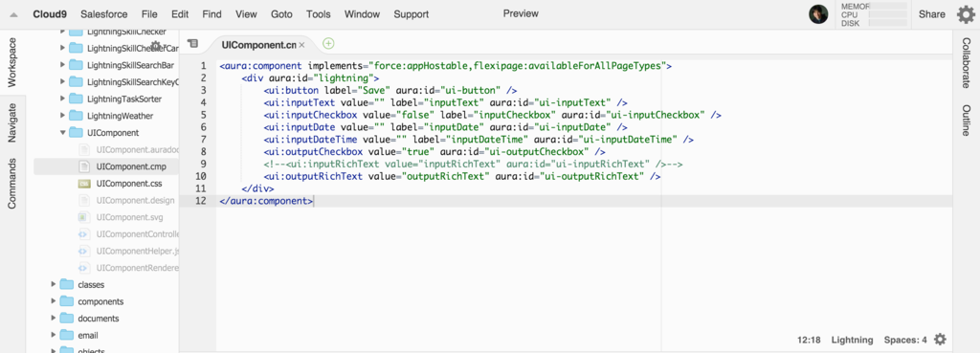The width and height of the screenshot is (980, 353).
Task: Expand the classes folder
Action: pos(54,284)
